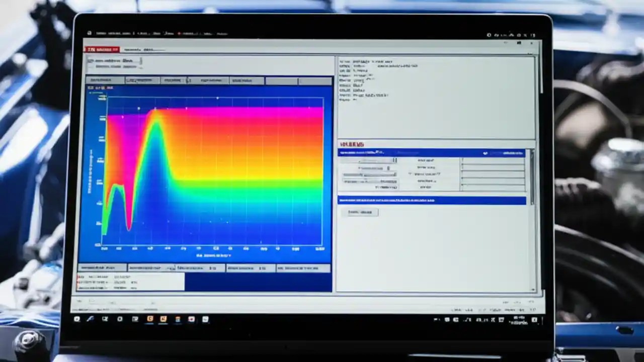Image resolution: width=644 pixels, height=362 pixels.
Task: Open the orange browser icon in taskbar
Action: click(164, 319)
